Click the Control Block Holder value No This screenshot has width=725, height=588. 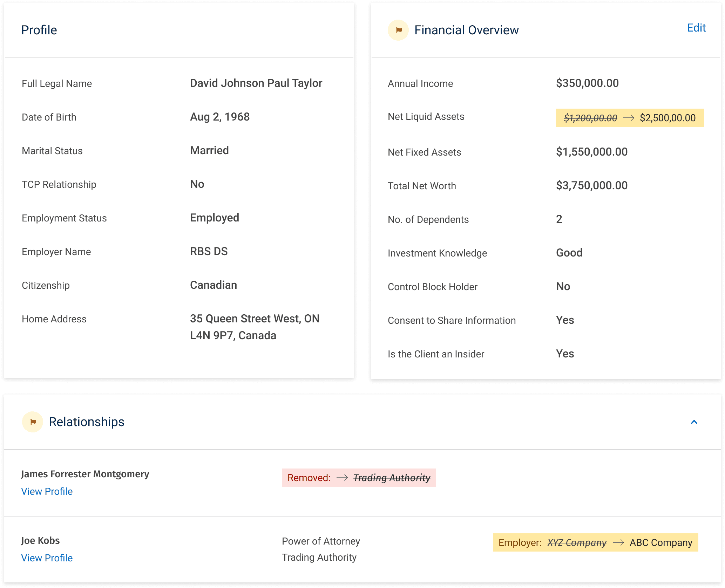[563, 286]
